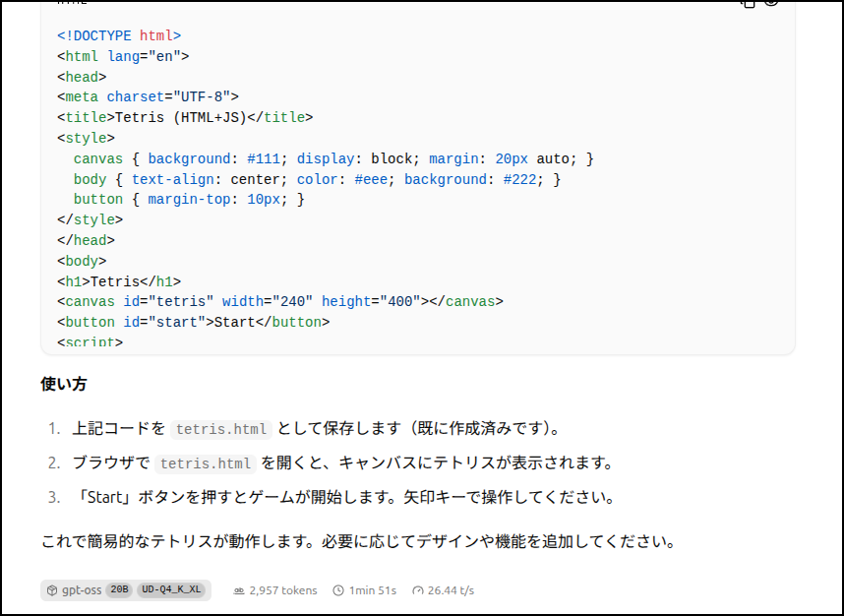Click the UD-Q4_K_XL quantization badge
Image resolution: width=844 pixels, height=616 pixels.
pyautogui.click(x=171, y=590)
